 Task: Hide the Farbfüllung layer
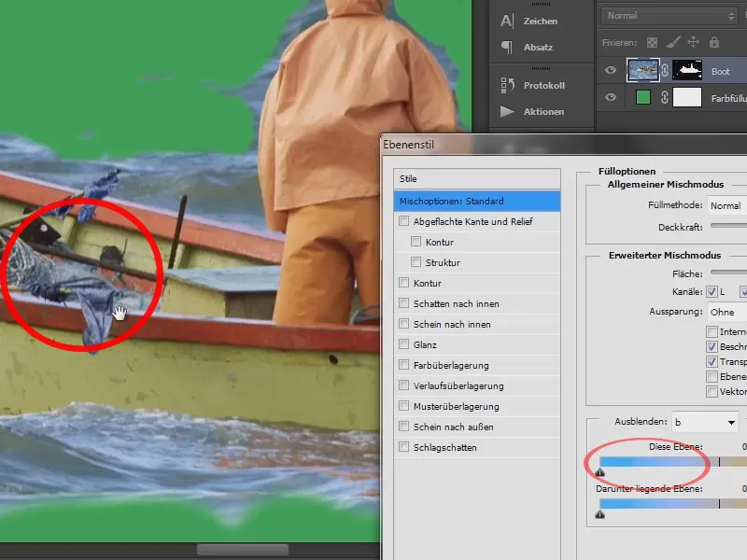point(611,98)
